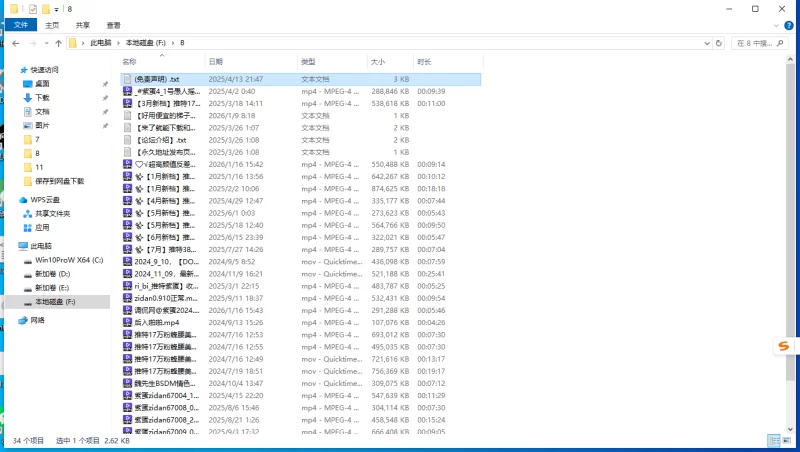800x452 pixels.
Task: Select the mp4 file sized 107,076 KB
Action: coord(301,322)
